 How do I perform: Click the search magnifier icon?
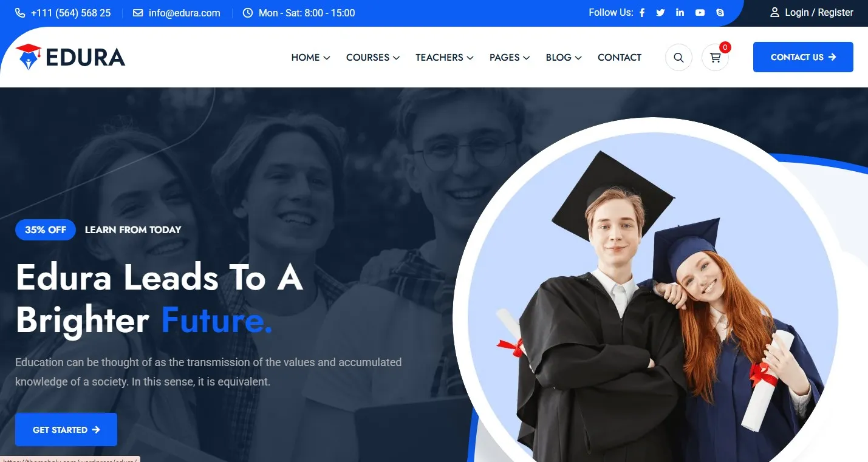(x=678, y=58)
